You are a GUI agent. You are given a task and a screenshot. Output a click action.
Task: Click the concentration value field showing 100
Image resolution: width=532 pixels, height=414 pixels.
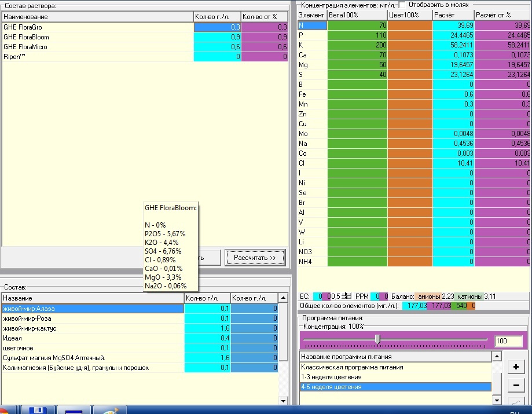coord(508,341)
